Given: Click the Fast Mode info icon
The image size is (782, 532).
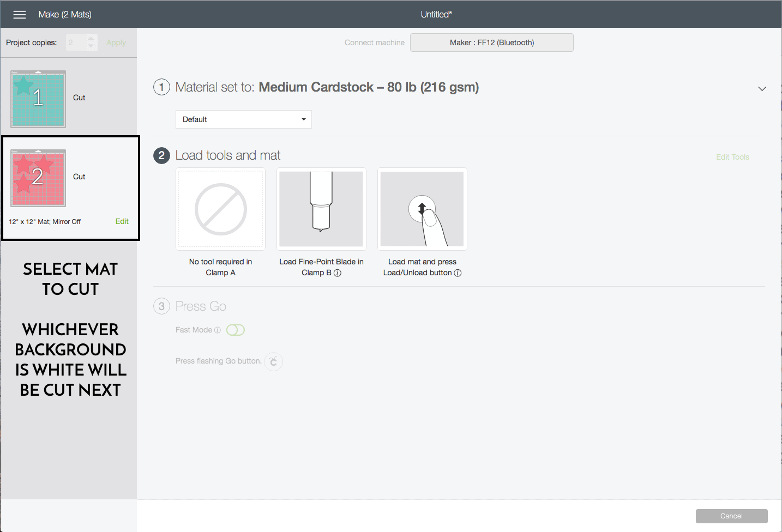Looking at the screenshot, I should (218, 330).
